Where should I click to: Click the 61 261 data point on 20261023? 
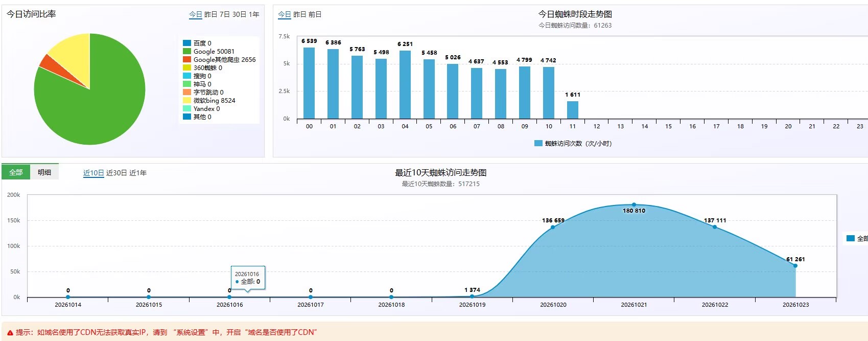795,266
